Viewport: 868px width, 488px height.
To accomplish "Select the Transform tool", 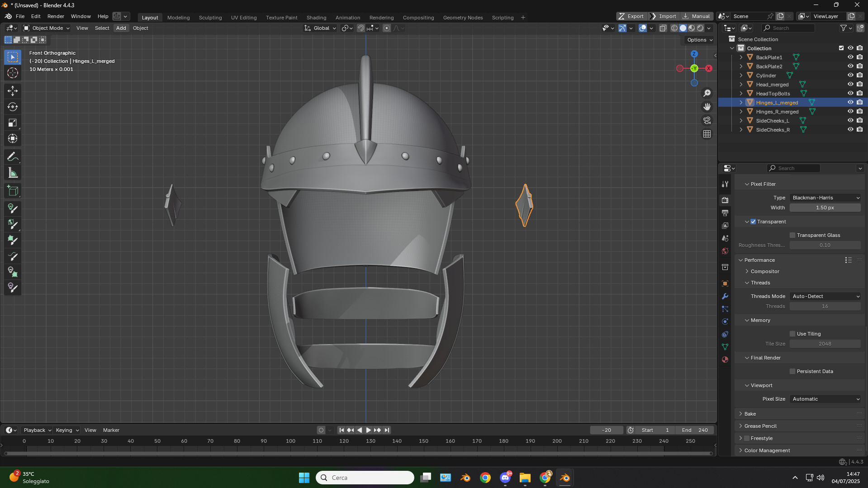I will (x=13, y=138).
